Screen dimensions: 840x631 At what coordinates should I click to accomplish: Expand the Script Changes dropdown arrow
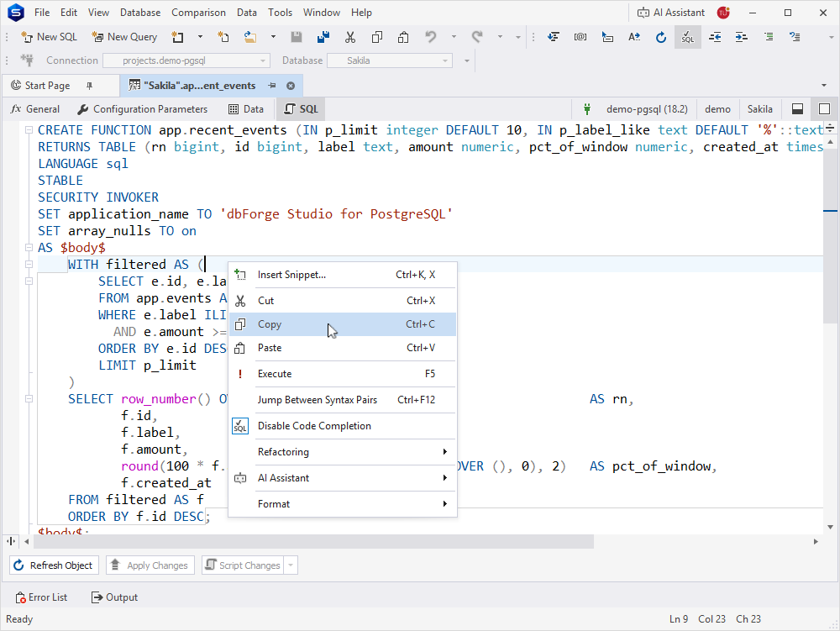point(291,565)
